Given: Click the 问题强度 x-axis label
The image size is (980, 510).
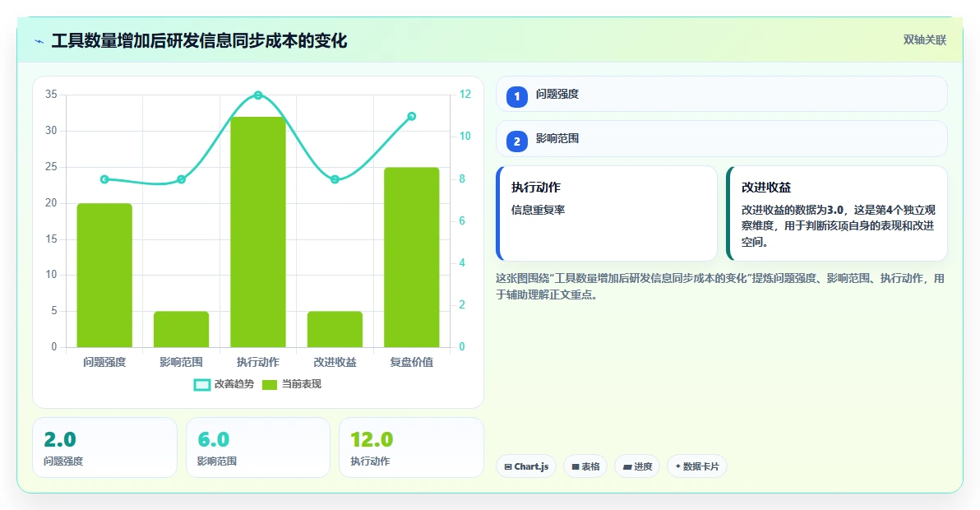Looking at the screenshot, I should 104,362.
